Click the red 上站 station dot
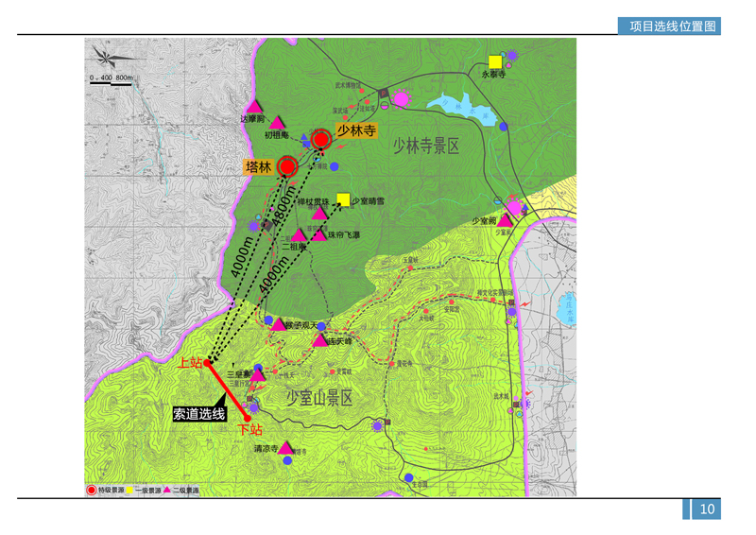 (x=207, y=363)
